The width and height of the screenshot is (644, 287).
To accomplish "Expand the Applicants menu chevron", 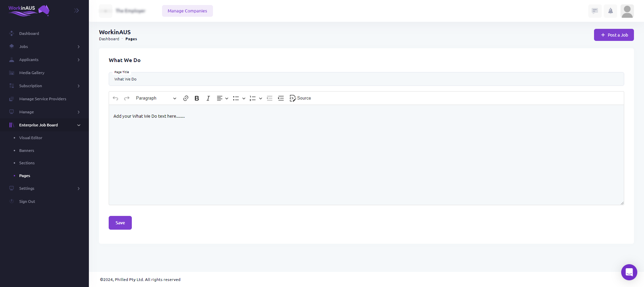I will click(78, 60).
